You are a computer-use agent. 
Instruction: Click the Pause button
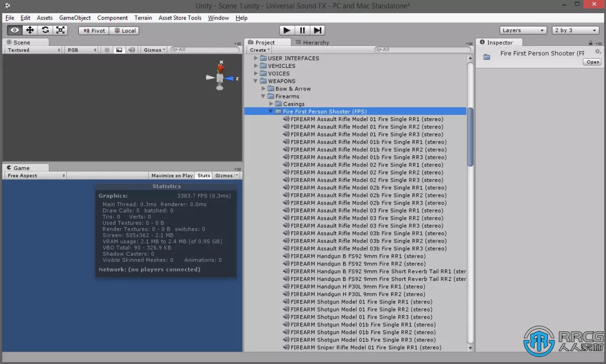click(302, 30)
